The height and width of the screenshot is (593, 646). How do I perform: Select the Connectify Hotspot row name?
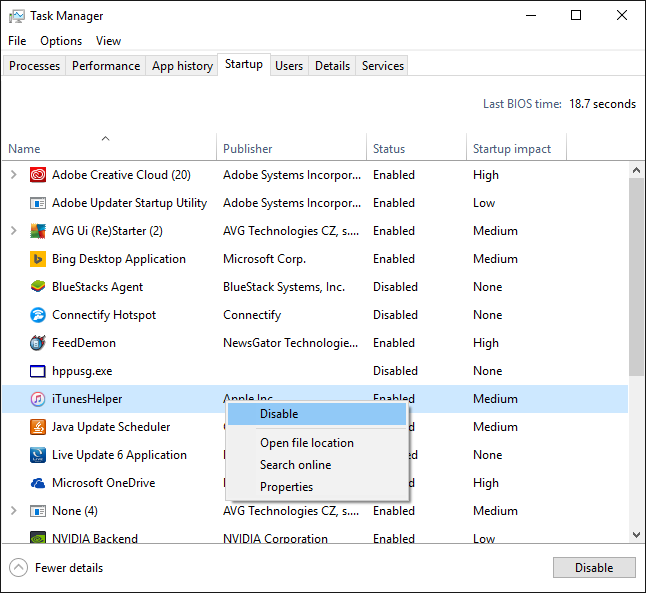(104, 315)
